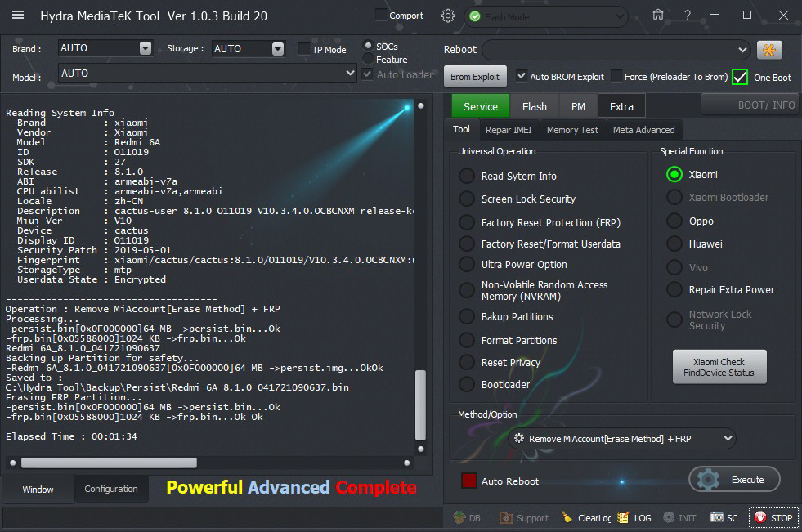
Task: Switch to the Service tab
Action: coord(480,106)
